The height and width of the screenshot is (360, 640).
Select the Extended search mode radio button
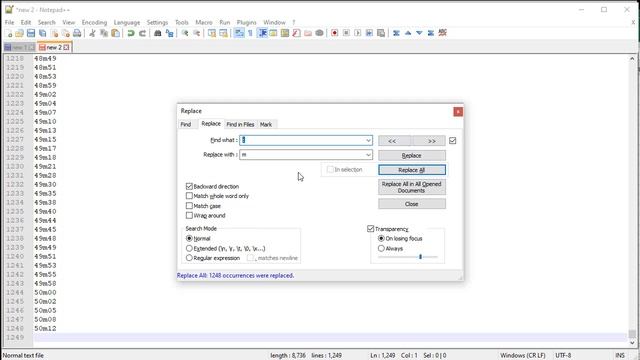pyautogui.click(x=189, y=248)
